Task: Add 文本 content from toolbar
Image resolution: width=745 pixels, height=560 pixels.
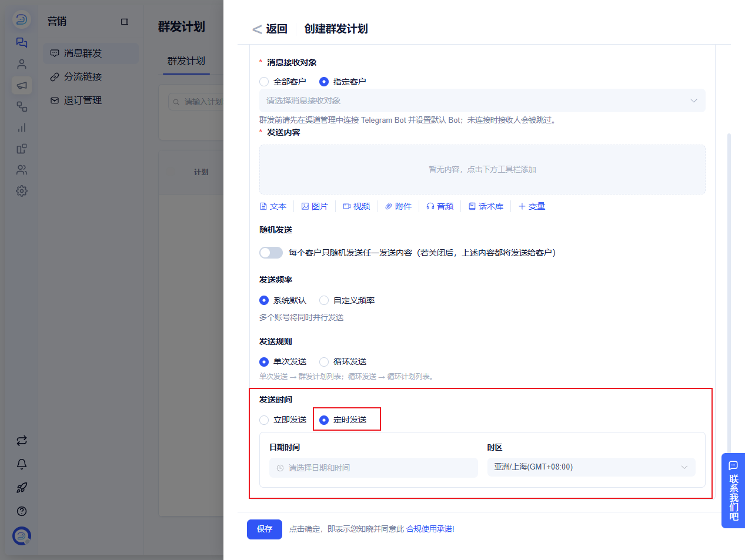Action: (273, 206)
